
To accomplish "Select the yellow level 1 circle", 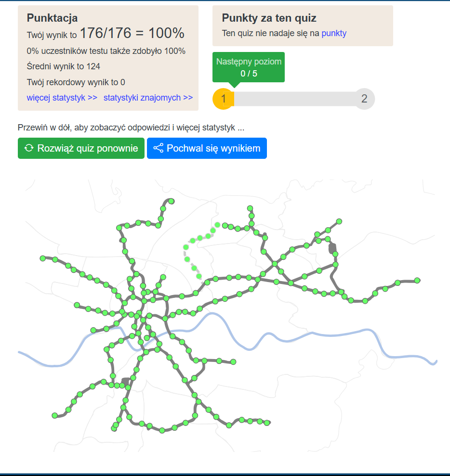I will pos(223,99).
